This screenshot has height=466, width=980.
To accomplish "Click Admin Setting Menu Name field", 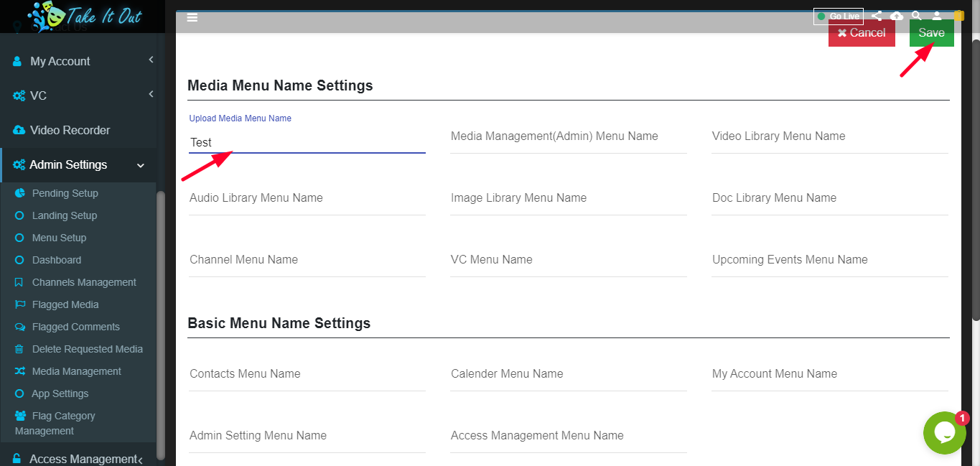I will tap(307, 436).
